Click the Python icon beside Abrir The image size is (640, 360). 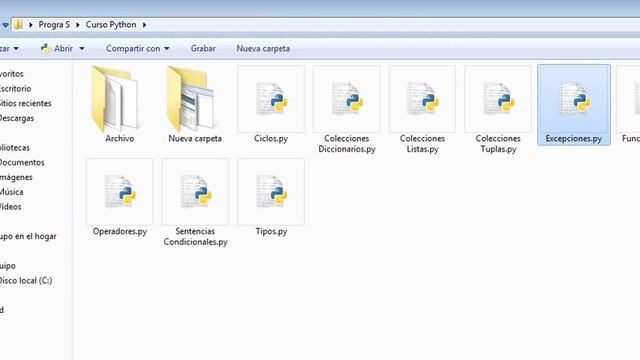[x=45, y=49]
